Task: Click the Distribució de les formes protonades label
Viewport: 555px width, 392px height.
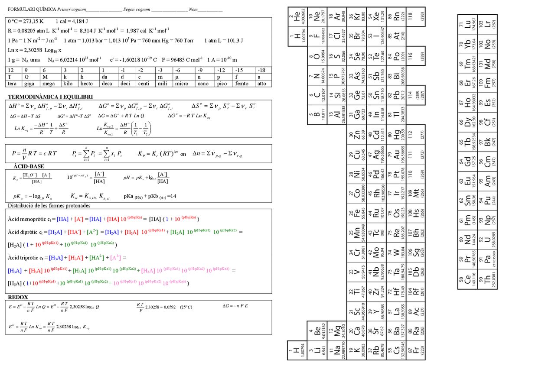Action: (49, 207)
